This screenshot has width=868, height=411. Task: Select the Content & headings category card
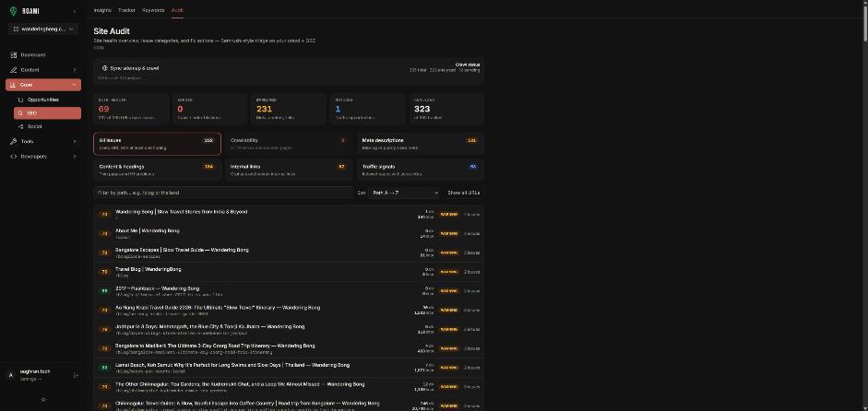(157, 170)
